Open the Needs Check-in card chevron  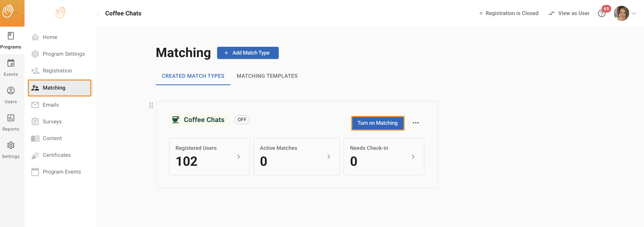click(413, 157)
